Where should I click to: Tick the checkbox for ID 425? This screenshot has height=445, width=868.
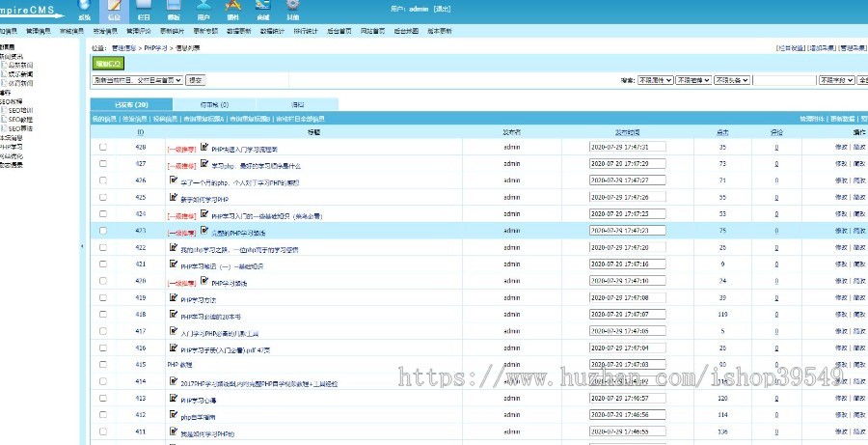103,197
